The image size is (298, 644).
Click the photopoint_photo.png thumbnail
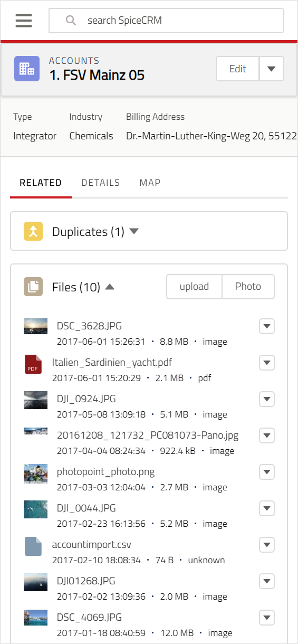coord(36,473)
